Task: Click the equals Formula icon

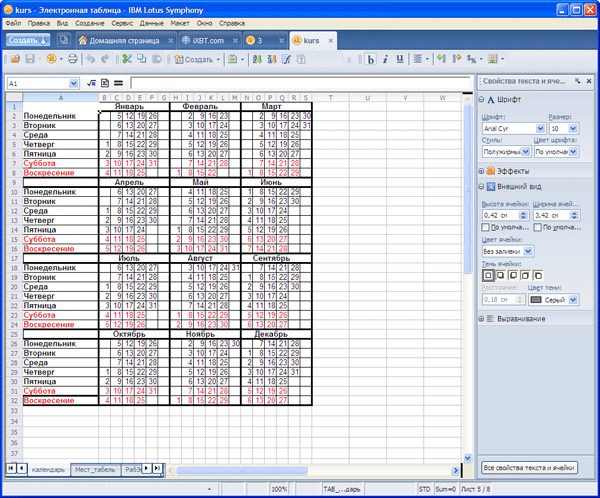Action: click(x=119, y=83)
